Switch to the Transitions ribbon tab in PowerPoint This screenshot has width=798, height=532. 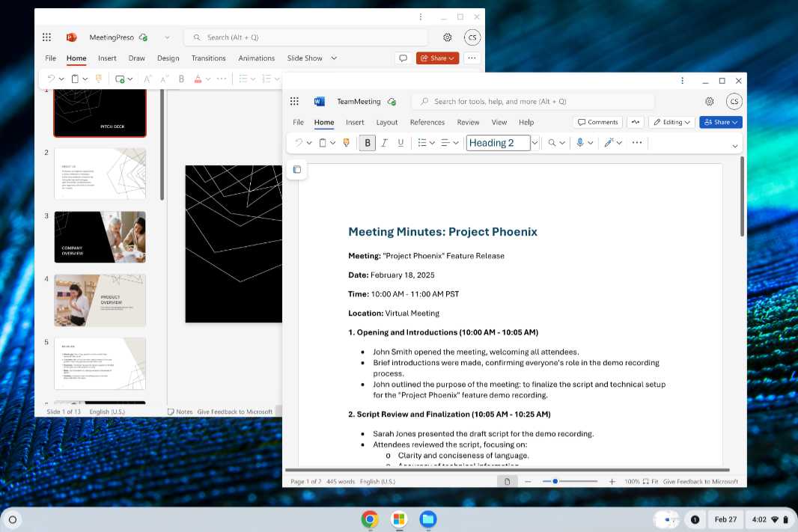point(208,58)
